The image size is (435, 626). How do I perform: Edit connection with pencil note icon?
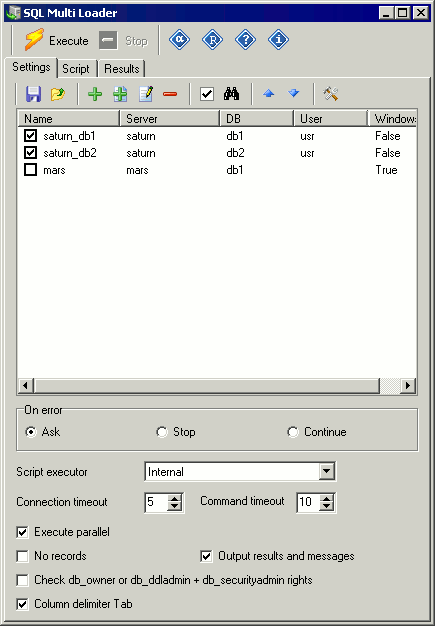[x=146, y=94]
